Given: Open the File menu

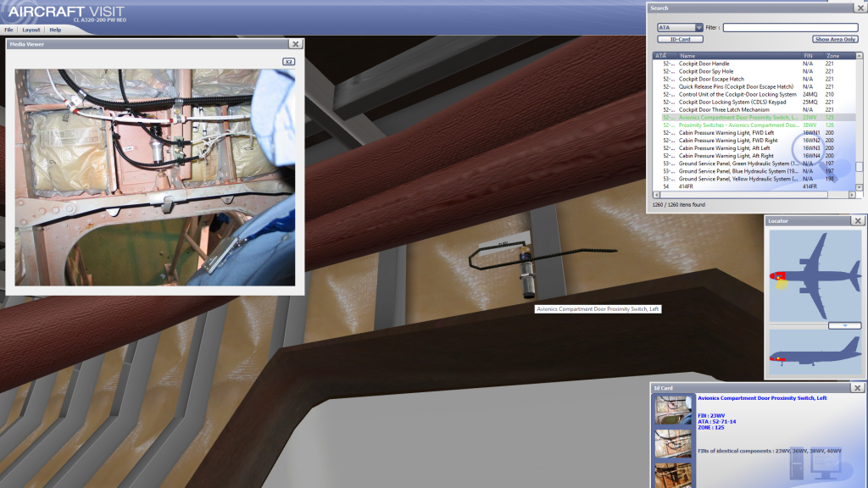Looking at the screenshot, I should click(x=8, y=30).
